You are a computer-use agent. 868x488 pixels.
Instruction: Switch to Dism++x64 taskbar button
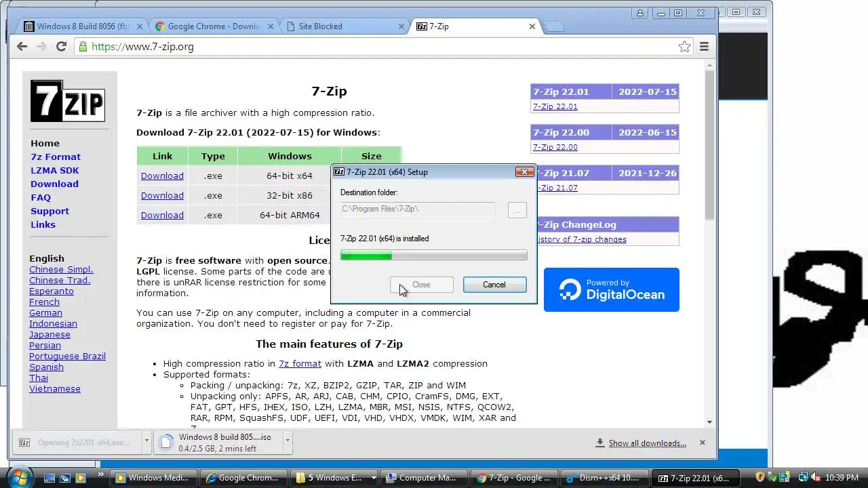[x=604, y=478]
